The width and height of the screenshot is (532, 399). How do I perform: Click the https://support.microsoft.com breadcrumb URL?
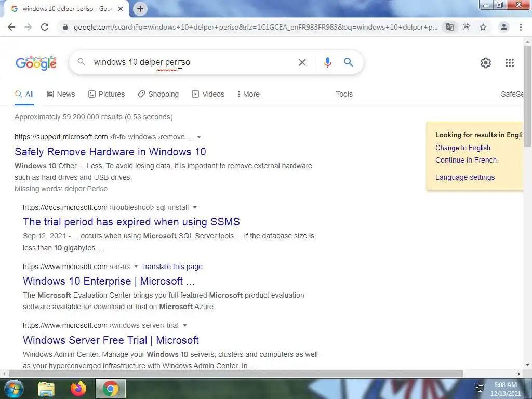(61, 137)
